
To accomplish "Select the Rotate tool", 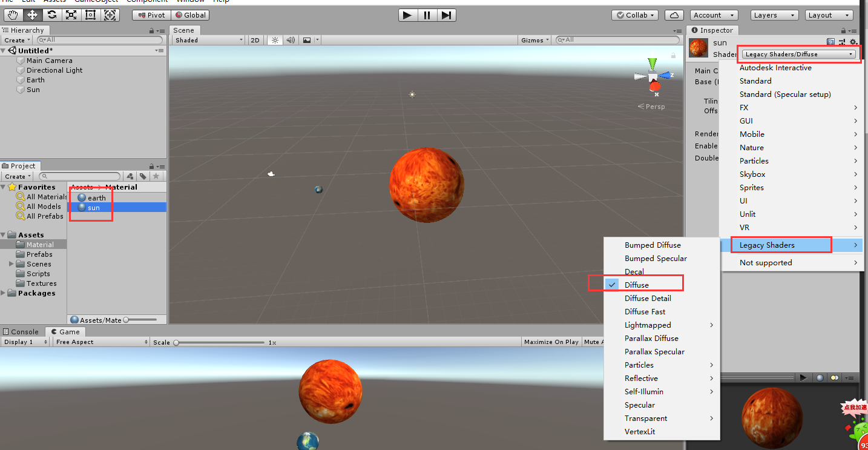I will pos(51,15).
